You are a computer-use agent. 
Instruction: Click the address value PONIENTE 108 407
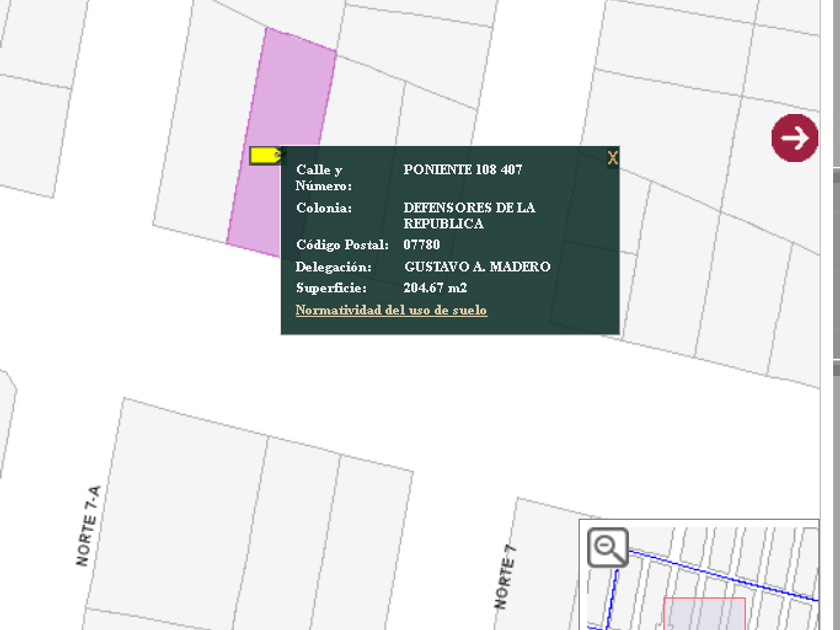coord(462,170)
